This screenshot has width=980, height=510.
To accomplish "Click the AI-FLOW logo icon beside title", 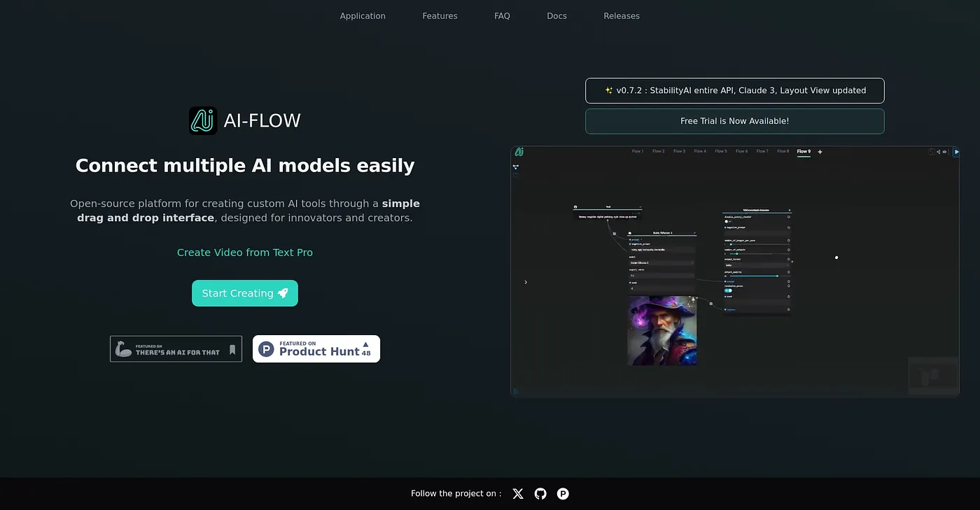I will click(x=203, y=120).
